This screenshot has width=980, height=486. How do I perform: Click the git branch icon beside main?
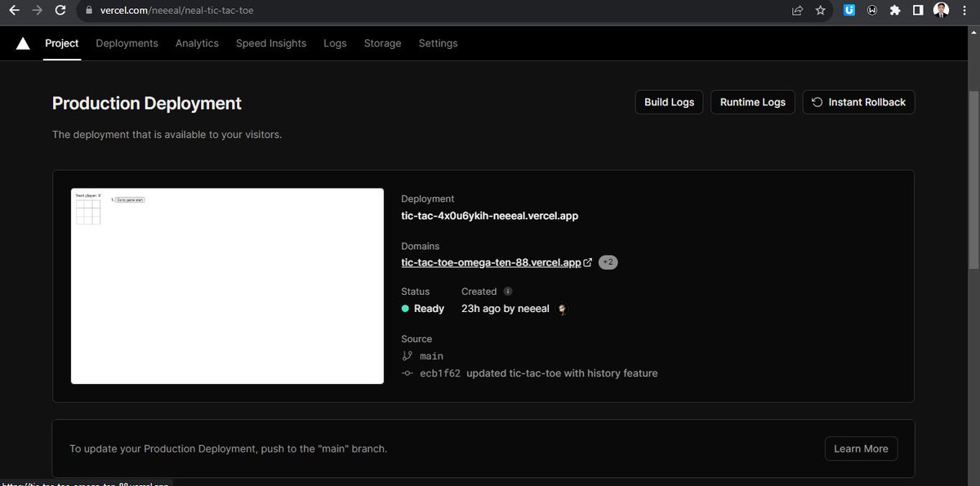point(408,356)
